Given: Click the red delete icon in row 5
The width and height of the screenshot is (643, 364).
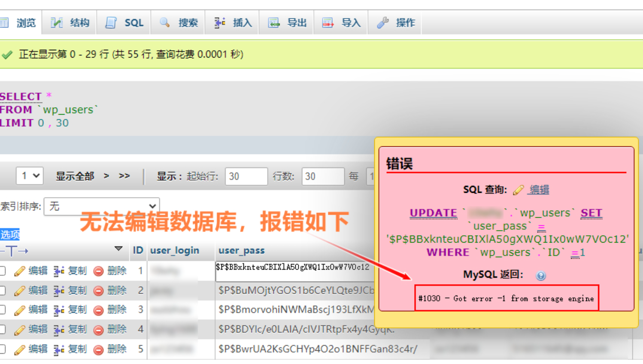Looking at the screenshot, I should (99, 349).
